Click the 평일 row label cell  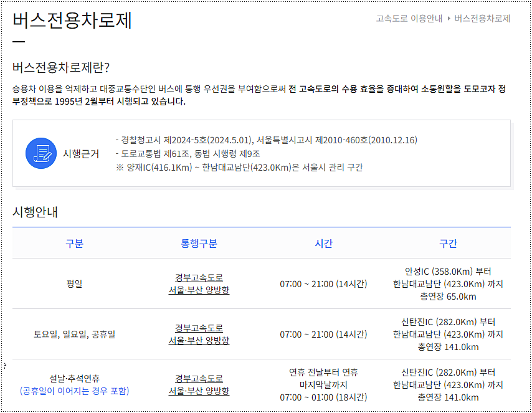pos(74,284)
